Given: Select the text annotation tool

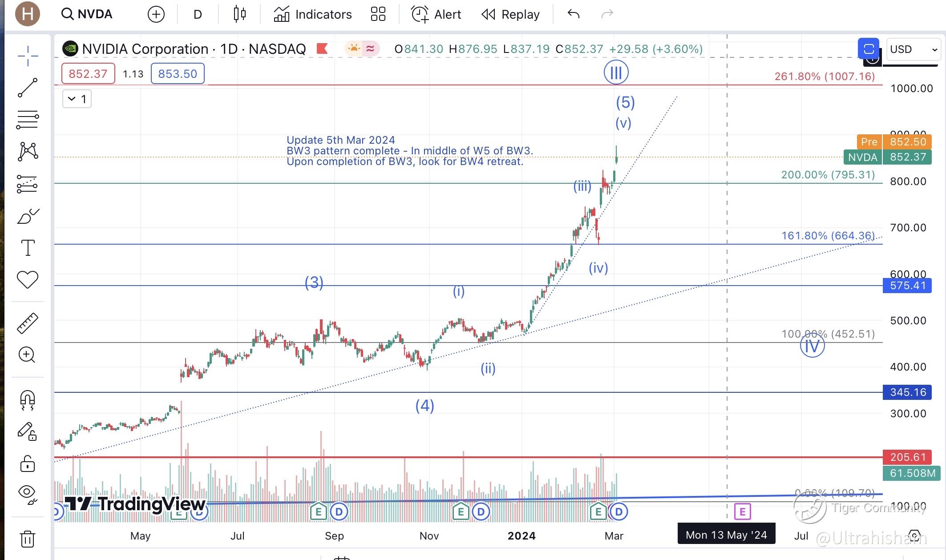Looking at the screenshot, I should coord(28,247).
